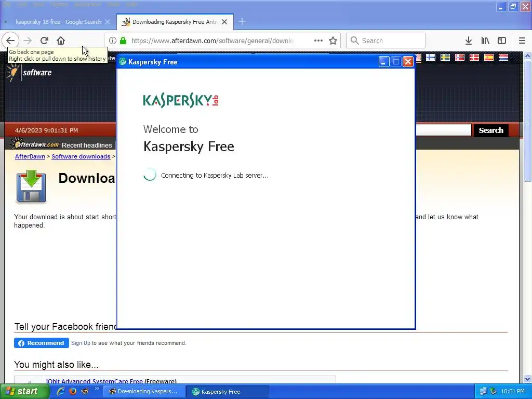Click the afterdawn.com headlines logo
This screenshot has width=532, height=399.
(35, 144)
